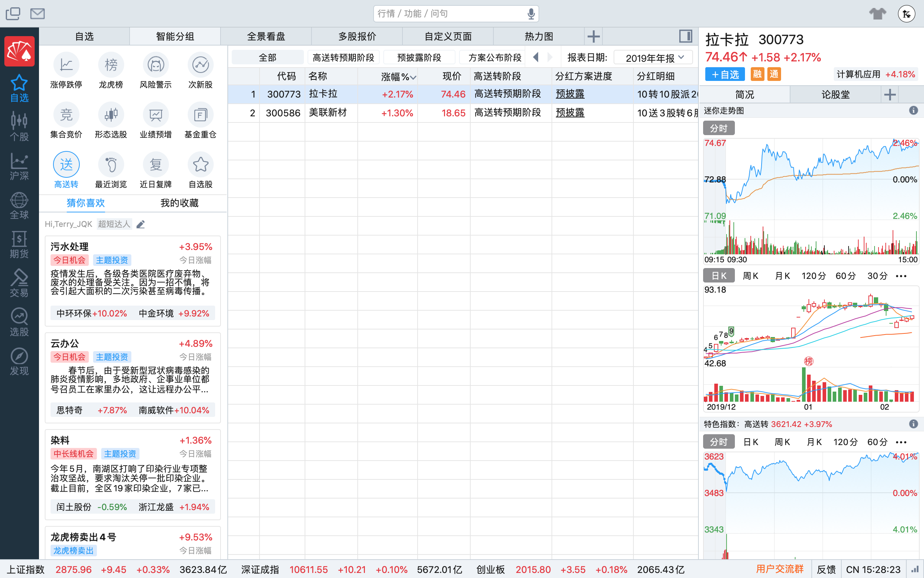Open the mail inbox icon
The height and width of the screenshot is (578, 924).
[38, 14]
